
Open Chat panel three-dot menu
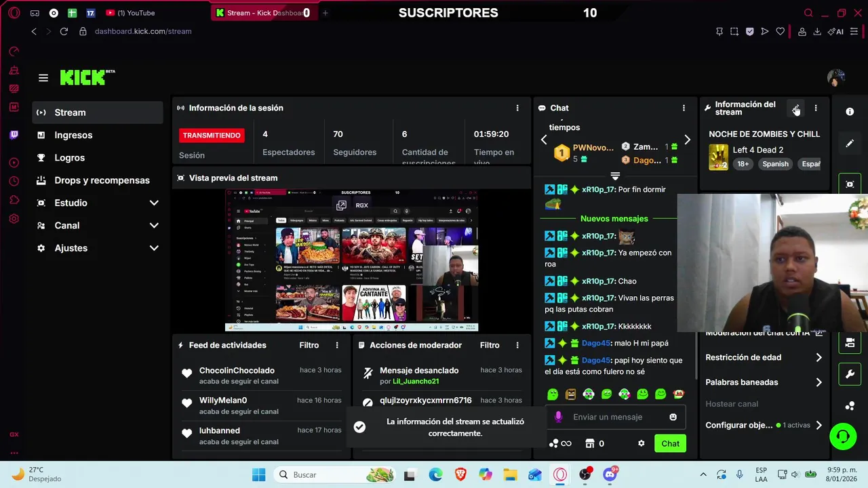(684, 108)
